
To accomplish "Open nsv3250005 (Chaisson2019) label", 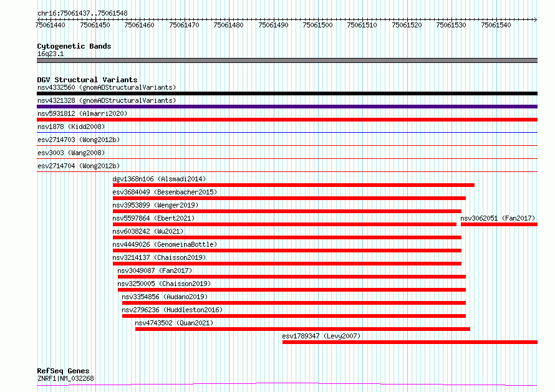I will [164, 284].
